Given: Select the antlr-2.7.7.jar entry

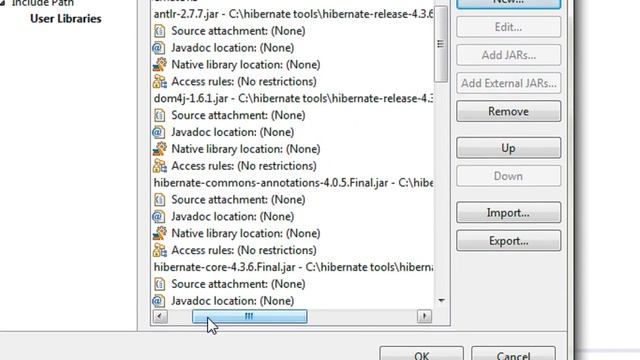Looking at the screenshot, I should click(293, 14).
